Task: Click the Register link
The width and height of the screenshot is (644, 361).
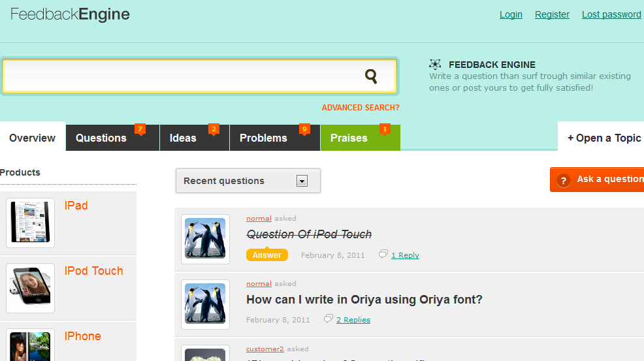Action: (552, 14)
